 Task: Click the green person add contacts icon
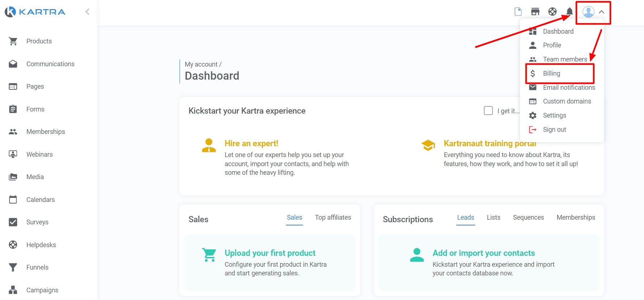pos(417,255)
